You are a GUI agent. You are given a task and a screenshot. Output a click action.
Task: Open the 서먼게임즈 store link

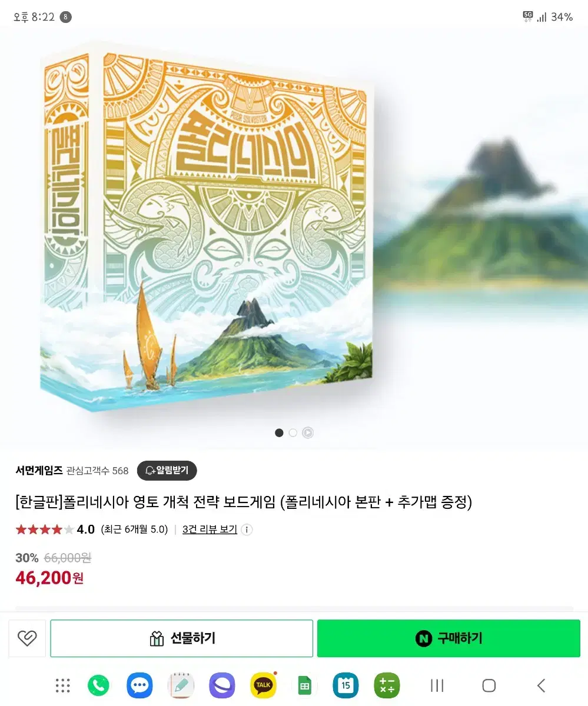39,471
